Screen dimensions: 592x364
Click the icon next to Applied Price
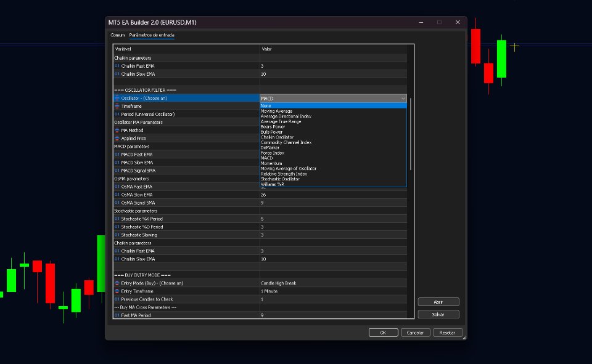[x=117, y=139]
